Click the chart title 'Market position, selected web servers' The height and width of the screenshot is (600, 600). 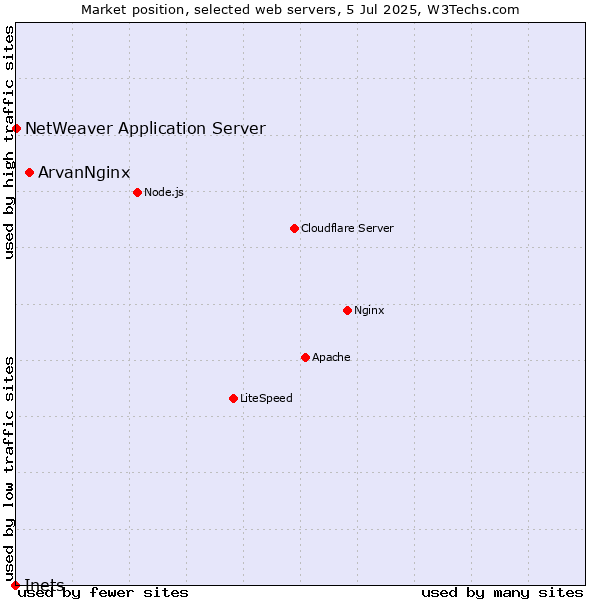(209, 10)
